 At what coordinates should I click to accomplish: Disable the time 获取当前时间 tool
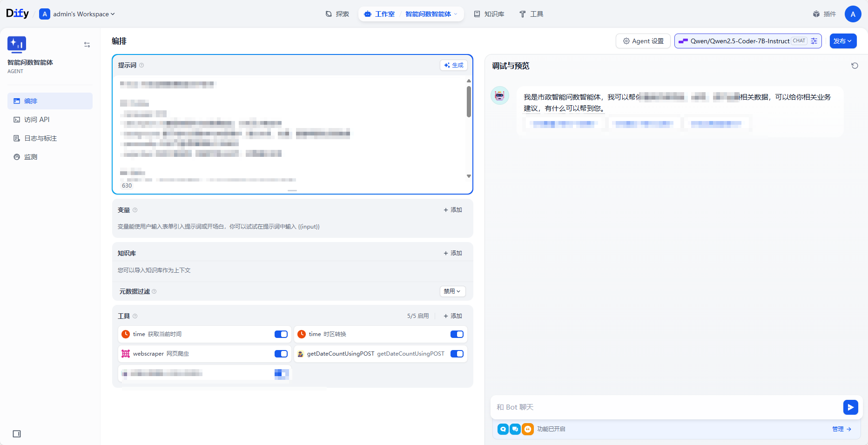click(281, 334)
